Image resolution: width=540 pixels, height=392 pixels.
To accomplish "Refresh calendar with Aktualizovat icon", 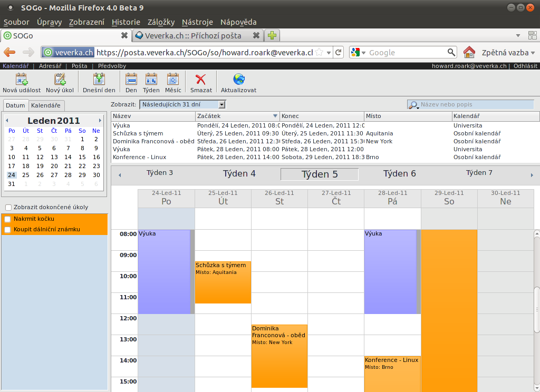I will coord(238,80).
